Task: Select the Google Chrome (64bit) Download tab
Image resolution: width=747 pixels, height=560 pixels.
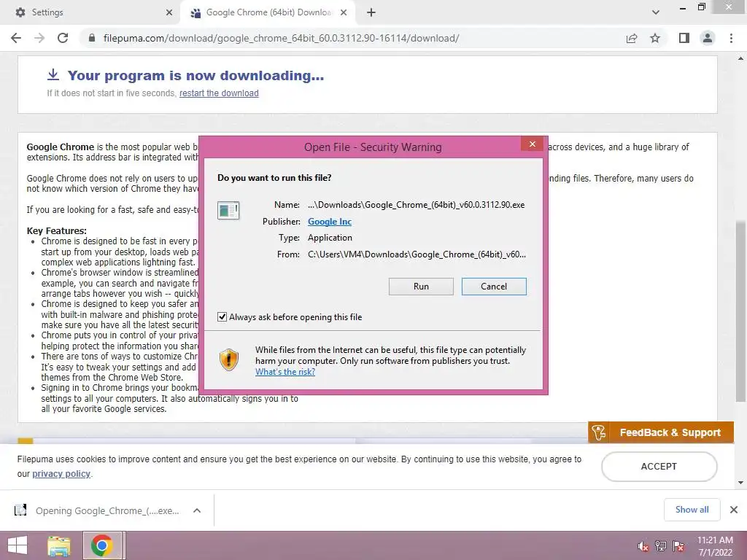Action: 268,12
